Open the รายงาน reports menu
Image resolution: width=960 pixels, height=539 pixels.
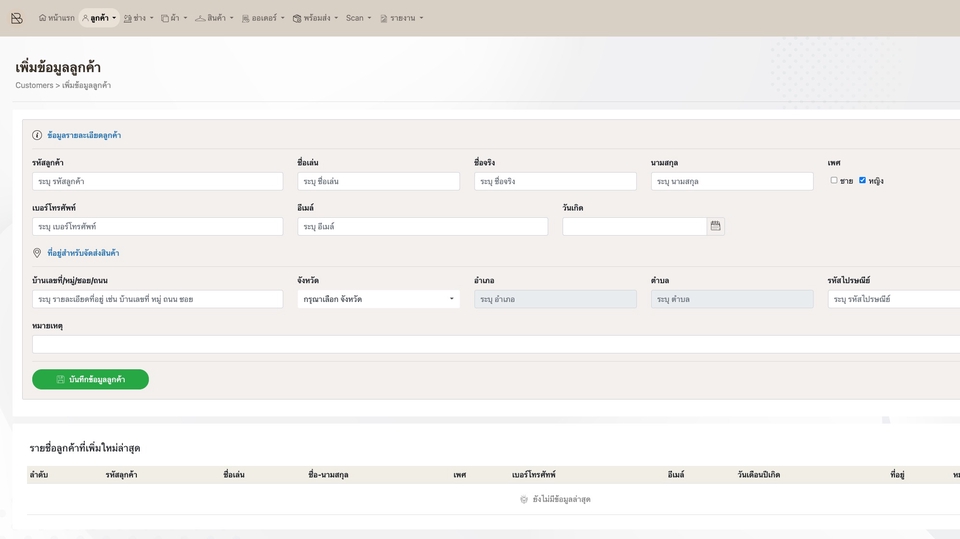tap(401, 18)
